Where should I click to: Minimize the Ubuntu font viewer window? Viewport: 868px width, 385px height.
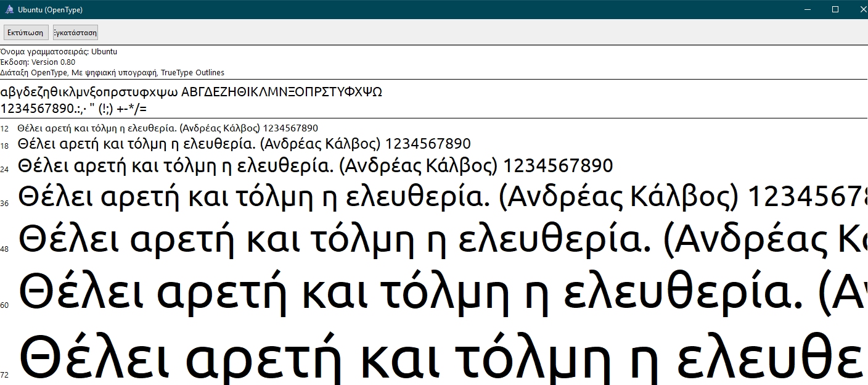(x=809, y=9)
